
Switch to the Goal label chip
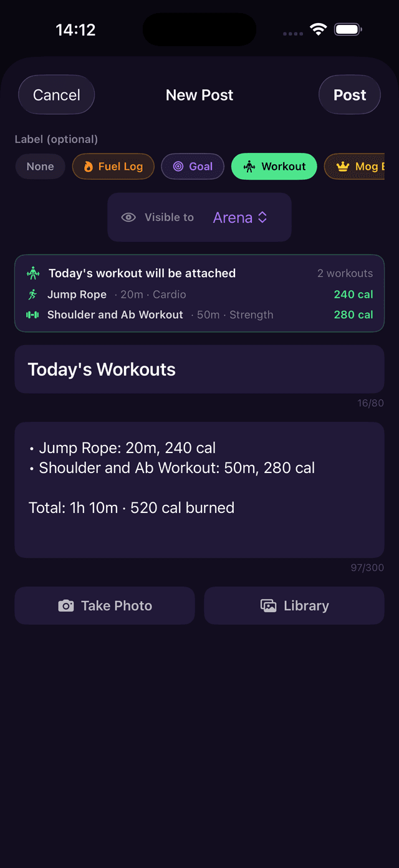[193, 167]
